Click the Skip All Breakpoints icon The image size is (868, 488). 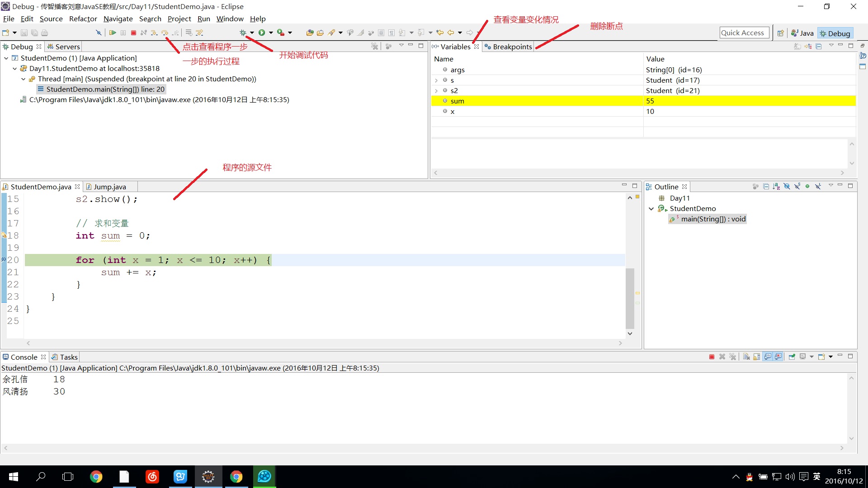[x=98, y=33]
